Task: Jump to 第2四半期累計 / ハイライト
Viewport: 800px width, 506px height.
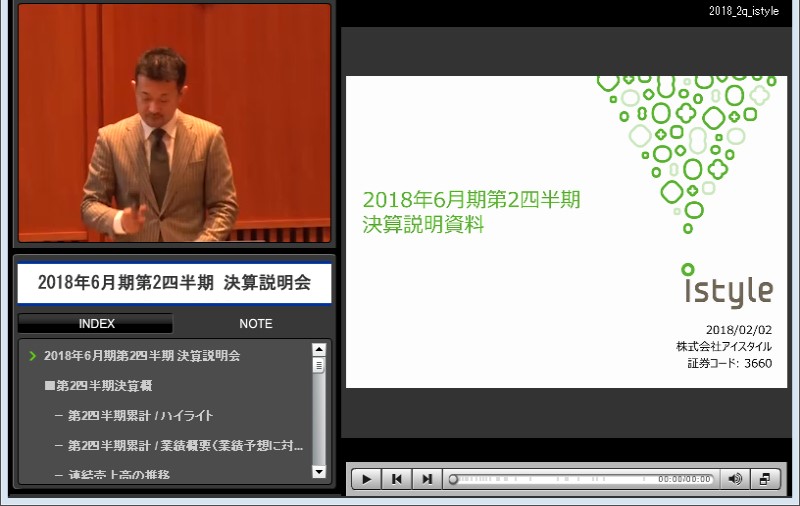Action: [140, 416]
